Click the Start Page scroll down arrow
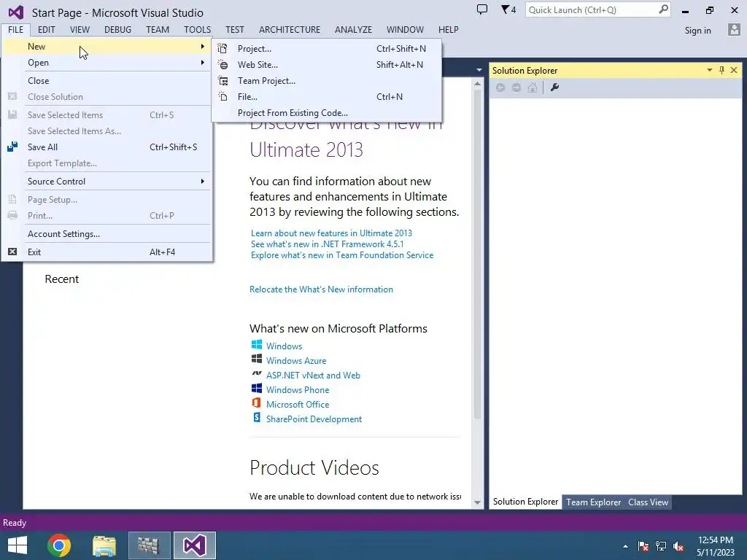 coord(477,503)
